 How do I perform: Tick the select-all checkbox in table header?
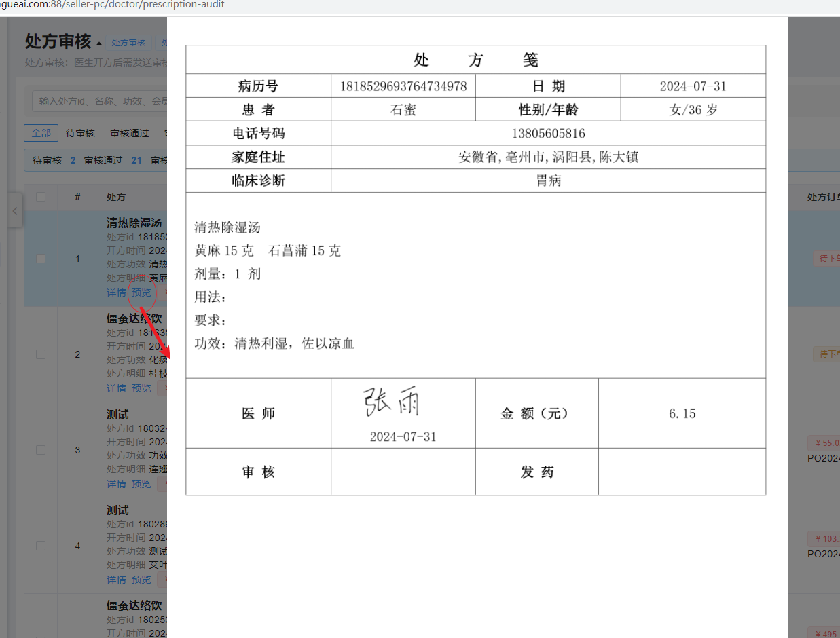(41, 197)
